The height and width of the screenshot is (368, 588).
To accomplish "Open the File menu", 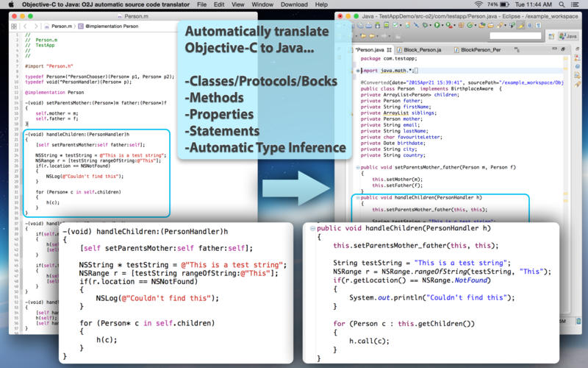I will click(x=201, y=4).
